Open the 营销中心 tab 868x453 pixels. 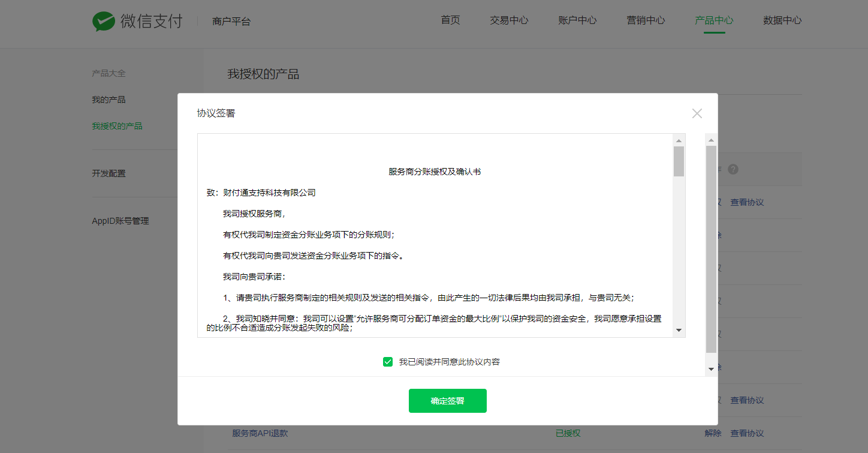[646, 20]
